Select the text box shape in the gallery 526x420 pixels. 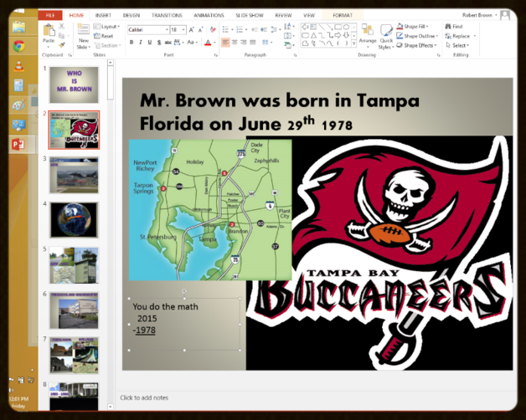[x=313, y=27]
